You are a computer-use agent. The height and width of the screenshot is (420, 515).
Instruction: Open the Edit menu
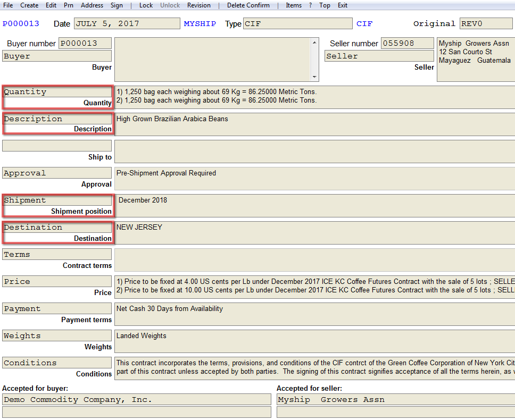pos(51,5)
